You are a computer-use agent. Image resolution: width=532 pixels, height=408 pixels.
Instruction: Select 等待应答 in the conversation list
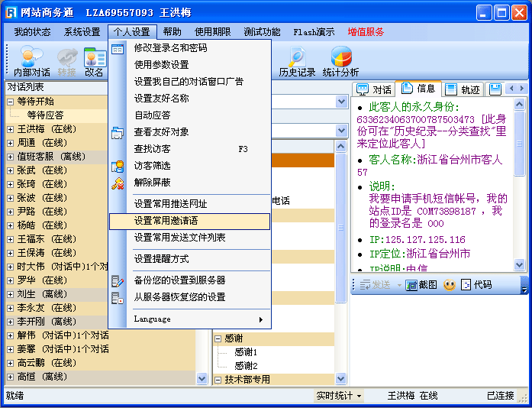pos(45,115)
